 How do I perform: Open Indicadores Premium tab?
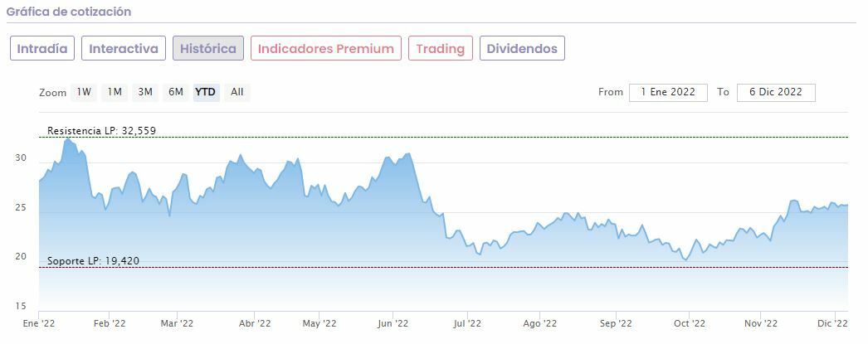325,48
